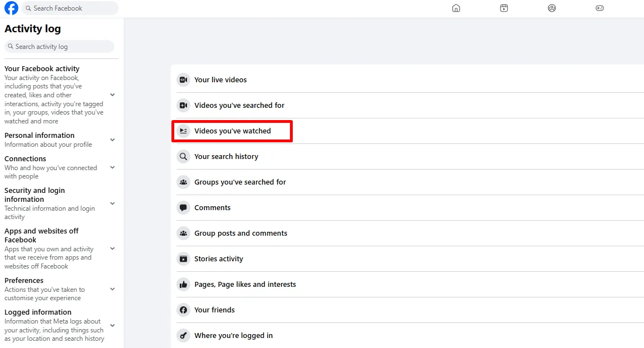Viewport: 644px width, 348px height.
Task: Expand the Personal information section
Action: click(112, 140)
